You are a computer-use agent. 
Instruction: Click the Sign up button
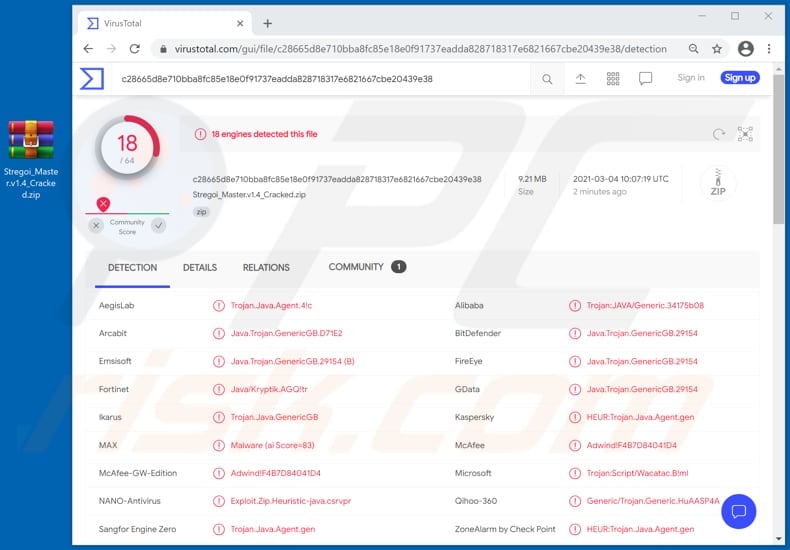pos(740,78)
